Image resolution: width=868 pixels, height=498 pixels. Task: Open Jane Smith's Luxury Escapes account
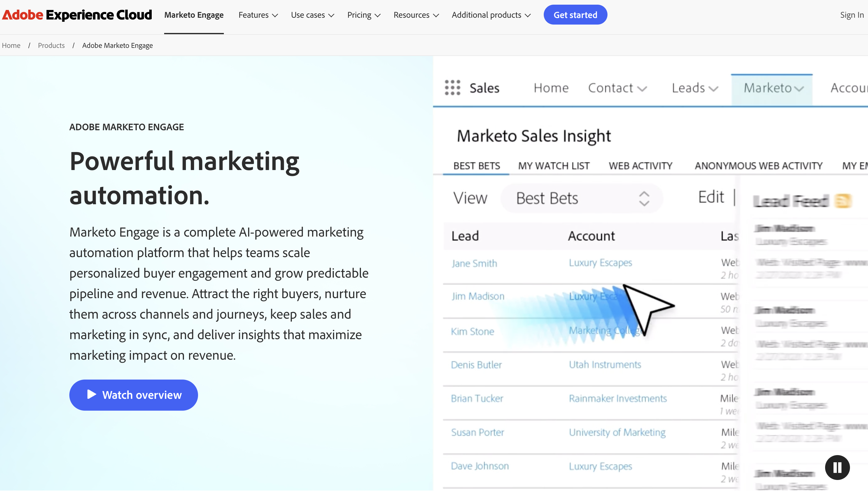pos(600,263)
